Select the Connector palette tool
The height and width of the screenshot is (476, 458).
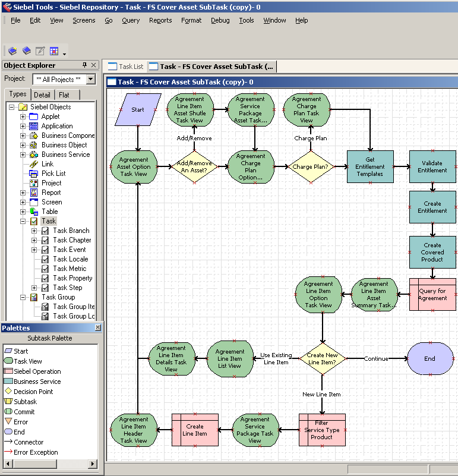[24, 442]
